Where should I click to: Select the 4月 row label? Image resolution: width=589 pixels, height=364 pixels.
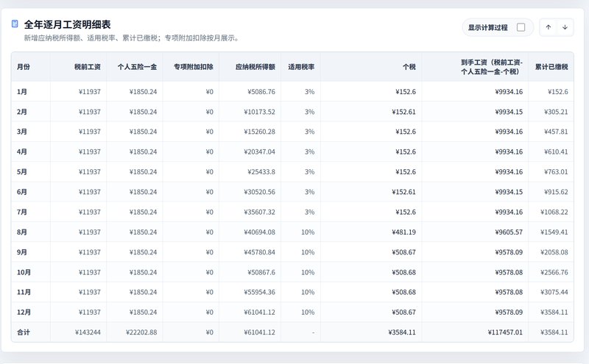pyautogui.click(x=22, y=152)
